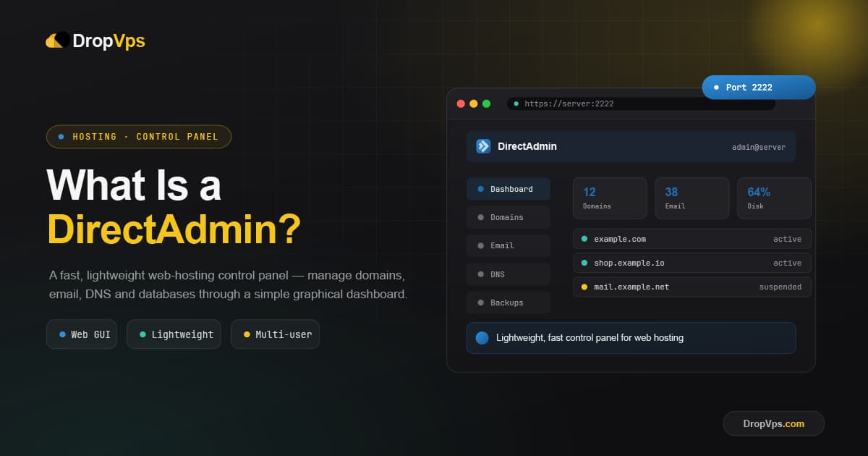Click the active status of example.com
868x456 pixels.
tap(787, 239)
